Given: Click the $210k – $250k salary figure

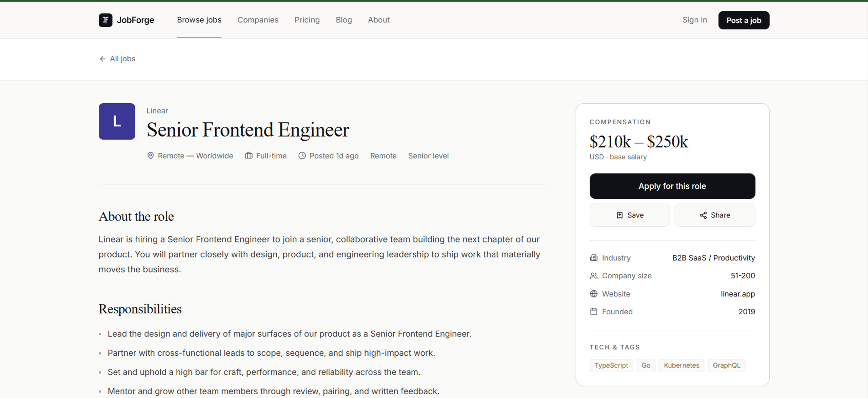Looking at the screenshot, I should (639, 142).
